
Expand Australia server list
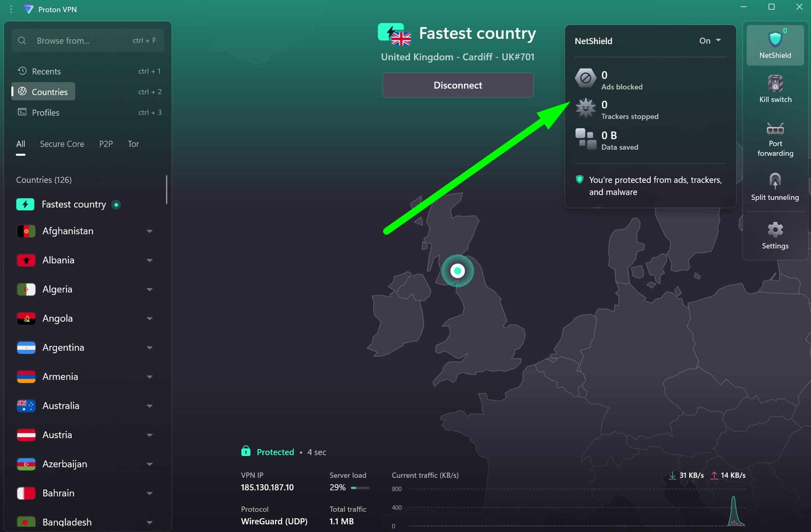[150, 406]
